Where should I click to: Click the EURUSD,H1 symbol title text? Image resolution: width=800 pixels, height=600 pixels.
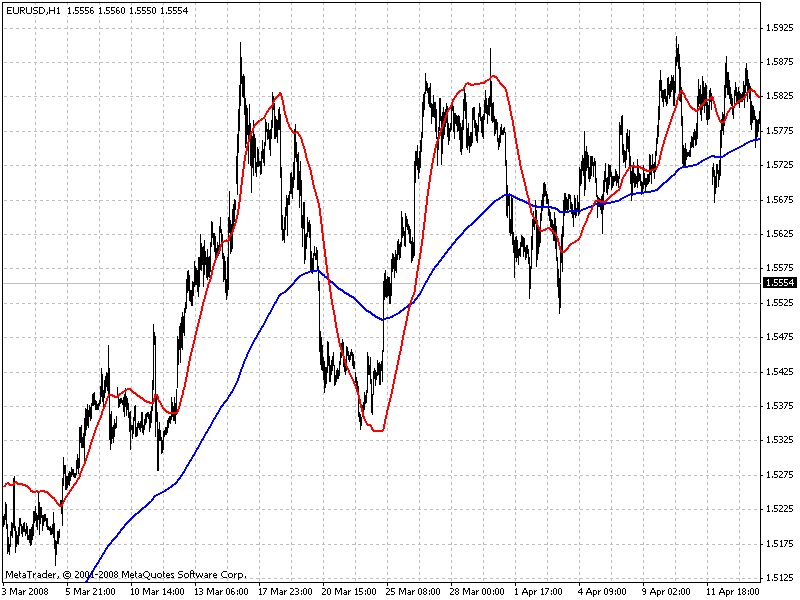coord(33,10)
